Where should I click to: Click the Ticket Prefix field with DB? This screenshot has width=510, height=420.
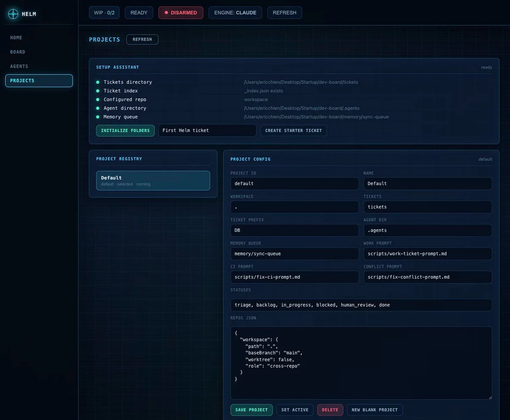[x=295, y=230]
